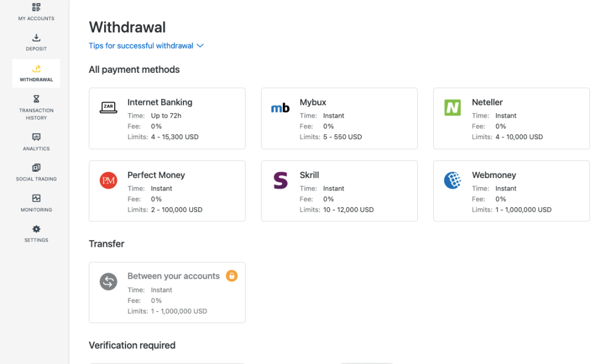Select the Mybux payment card
This screenshot has height=364, width=606.
(x=339, y=119)
